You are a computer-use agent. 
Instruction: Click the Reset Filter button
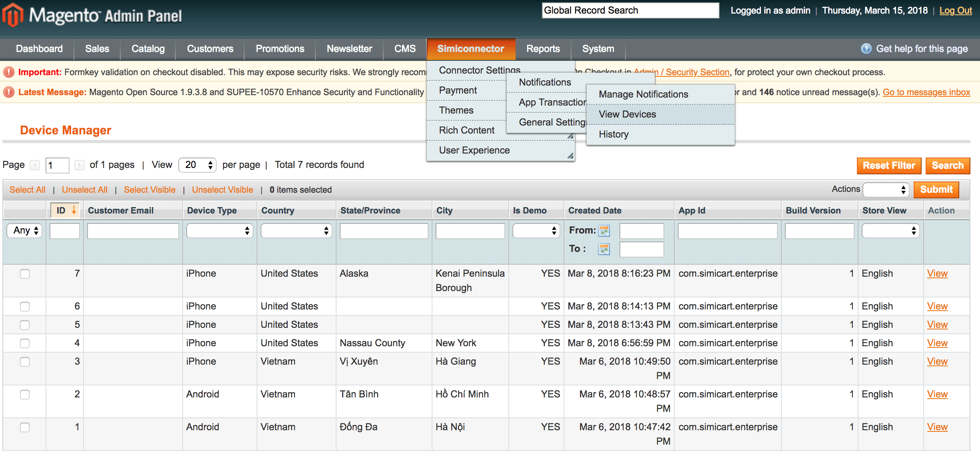point(889,166)
